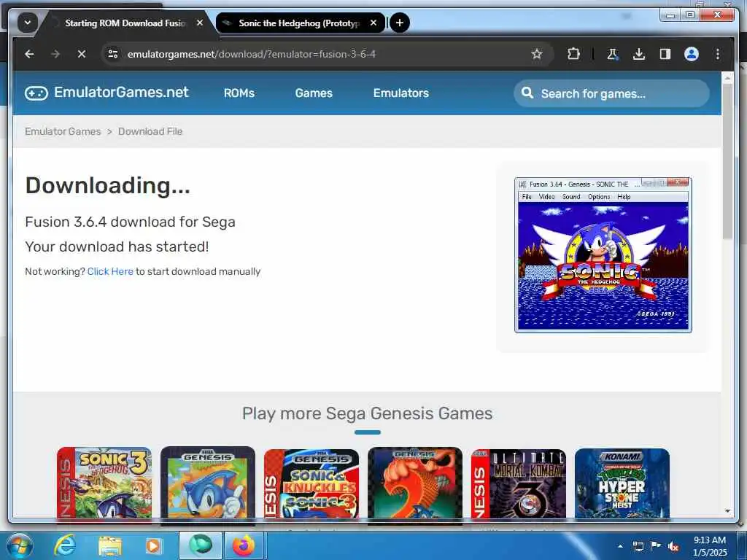Select the Downloading... heading text

[108, 186]
